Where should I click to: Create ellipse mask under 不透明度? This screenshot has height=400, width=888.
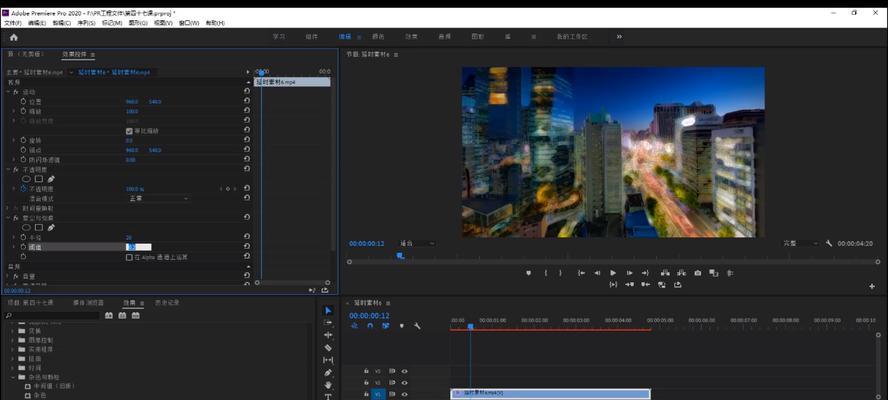pyautogui.click(x=26, y=178)
